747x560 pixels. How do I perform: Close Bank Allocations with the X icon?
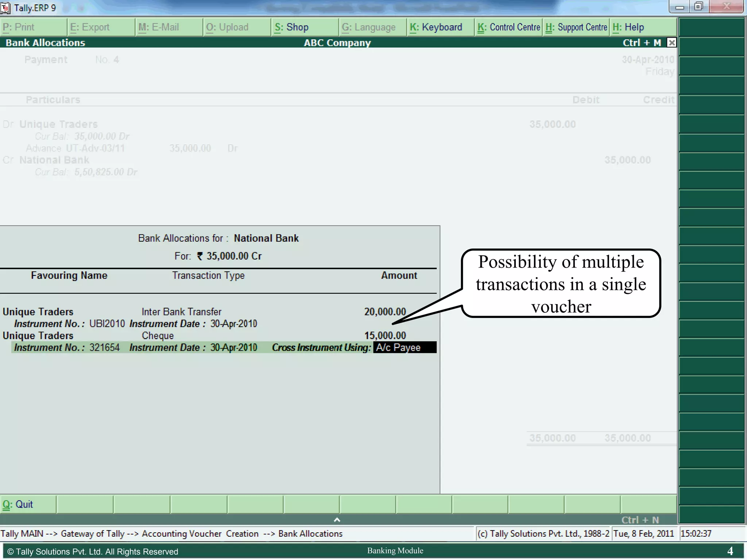tap(671, 43)
